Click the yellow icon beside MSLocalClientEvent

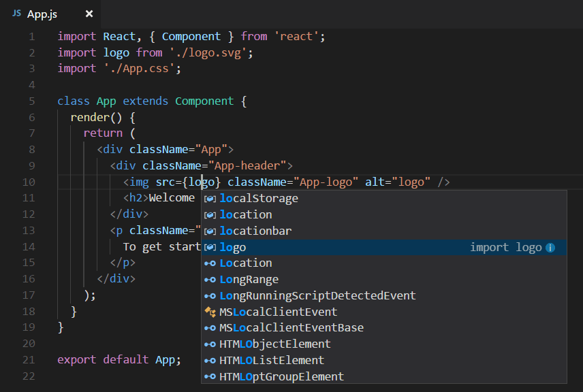210,312
